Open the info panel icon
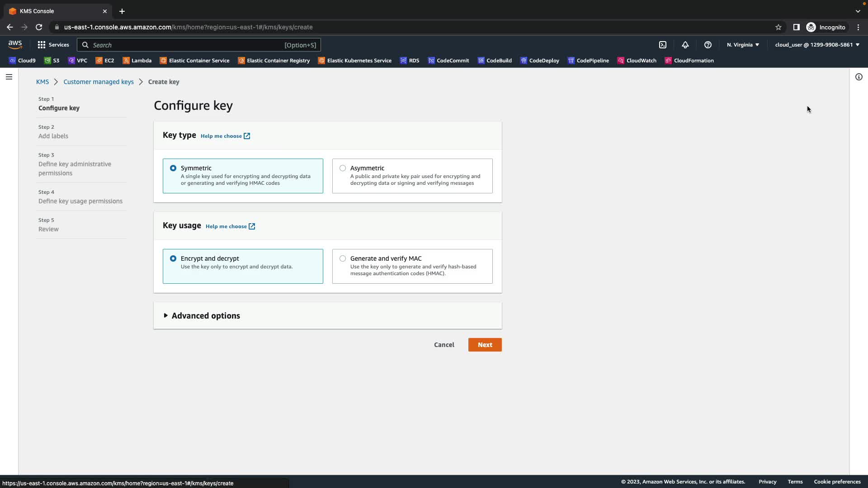Viewport: 868px width, 488px height. (859, 77)
